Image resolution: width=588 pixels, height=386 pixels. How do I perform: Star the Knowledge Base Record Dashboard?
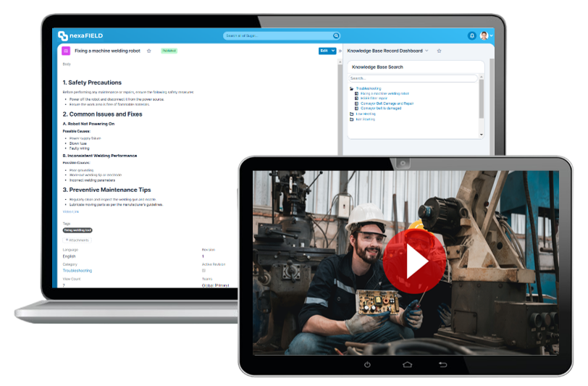coord(439,51)
